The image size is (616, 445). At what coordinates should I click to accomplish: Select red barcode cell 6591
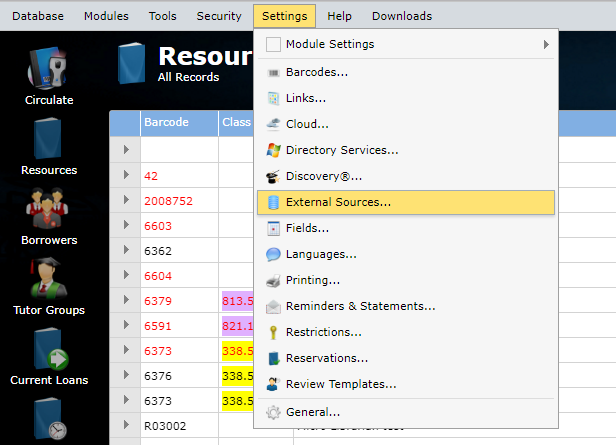179,326
